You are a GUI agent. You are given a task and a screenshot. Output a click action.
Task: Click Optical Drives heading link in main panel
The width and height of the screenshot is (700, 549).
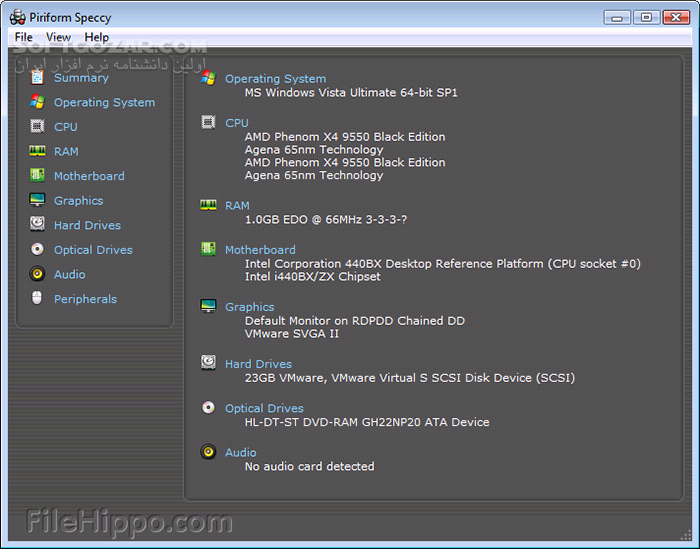click(264, 408)
